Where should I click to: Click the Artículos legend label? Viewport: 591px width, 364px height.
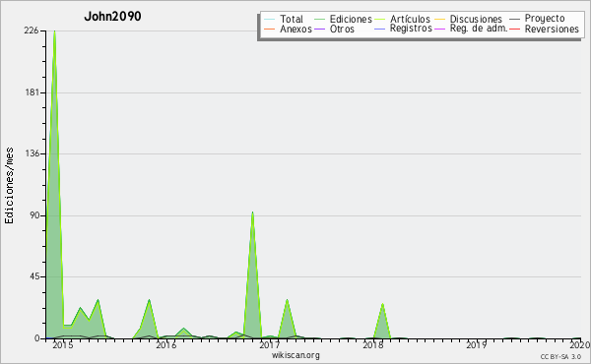tap(410, 19)
